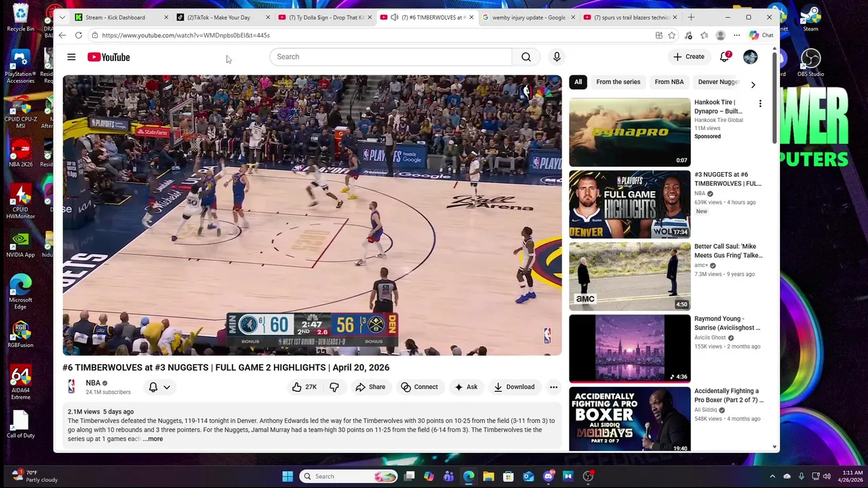Open Edge settings and more menu
The height and width of the screenshot is (488, 868).
click(x=737, y=35)
